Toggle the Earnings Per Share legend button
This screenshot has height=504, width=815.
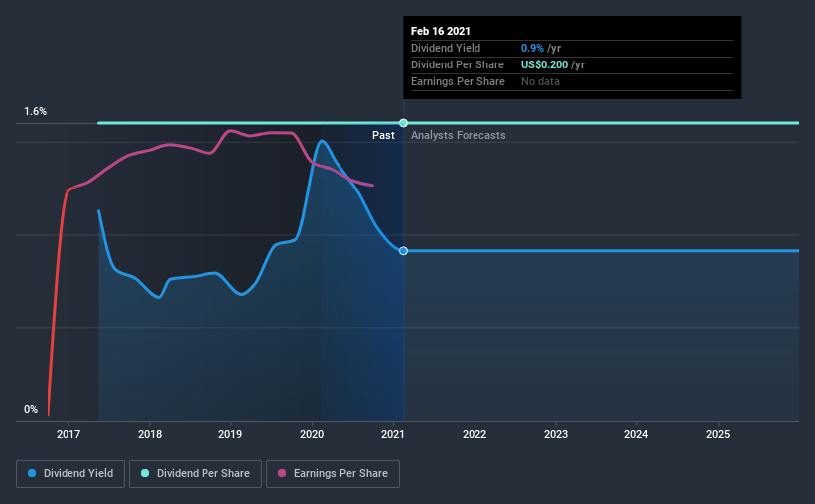[333, 474]
